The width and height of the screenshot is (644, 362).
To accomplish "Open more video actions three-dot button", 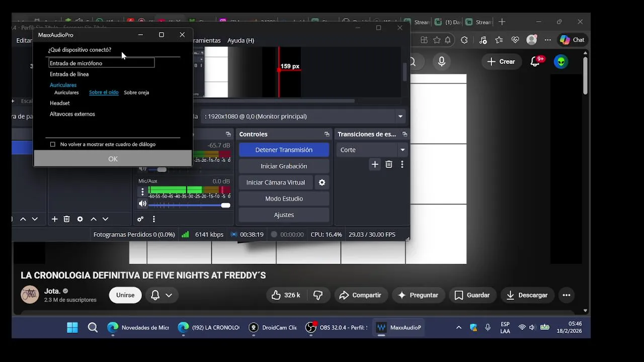I will tap(567, 295).
